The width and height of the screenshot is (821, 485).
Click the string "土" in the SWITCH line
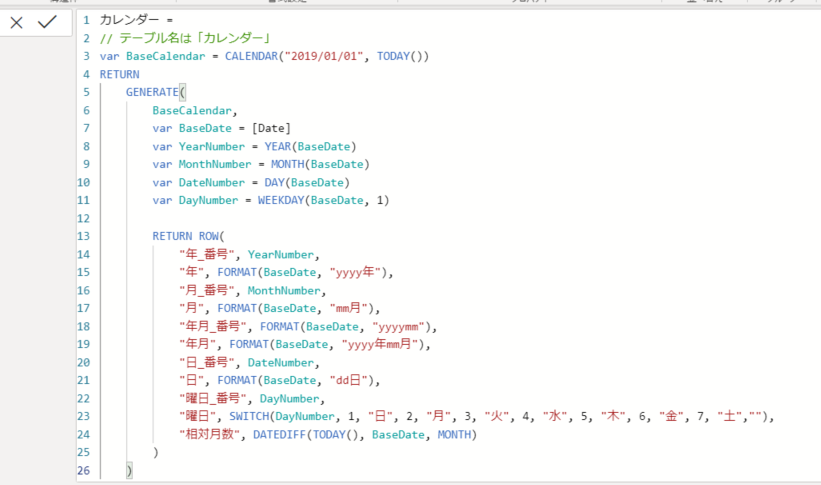tap(730, 417)
